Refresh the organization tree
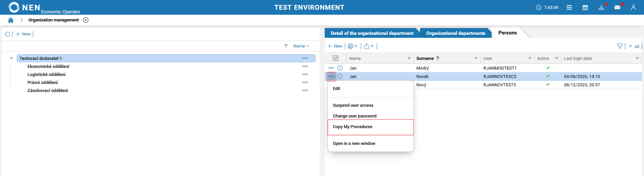The width and height of the screenshot is (644, 176). click(x=8, y=34)
